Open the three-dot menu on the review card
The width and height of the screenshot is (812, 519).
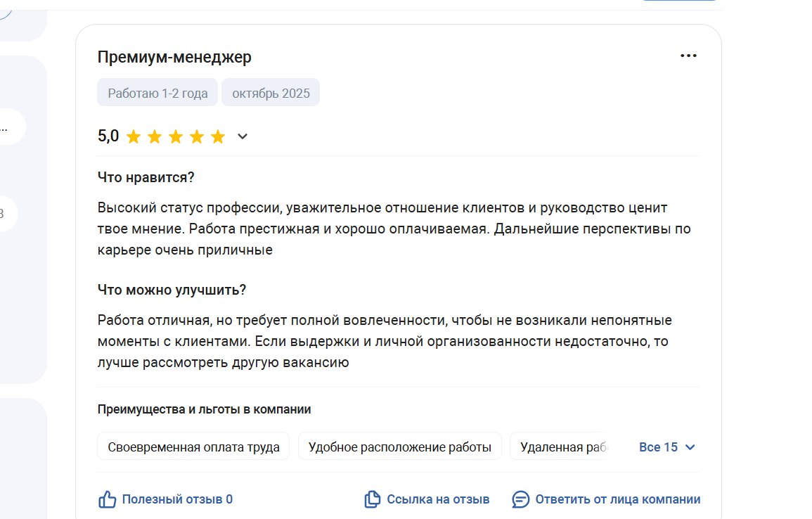coord(688,56)
